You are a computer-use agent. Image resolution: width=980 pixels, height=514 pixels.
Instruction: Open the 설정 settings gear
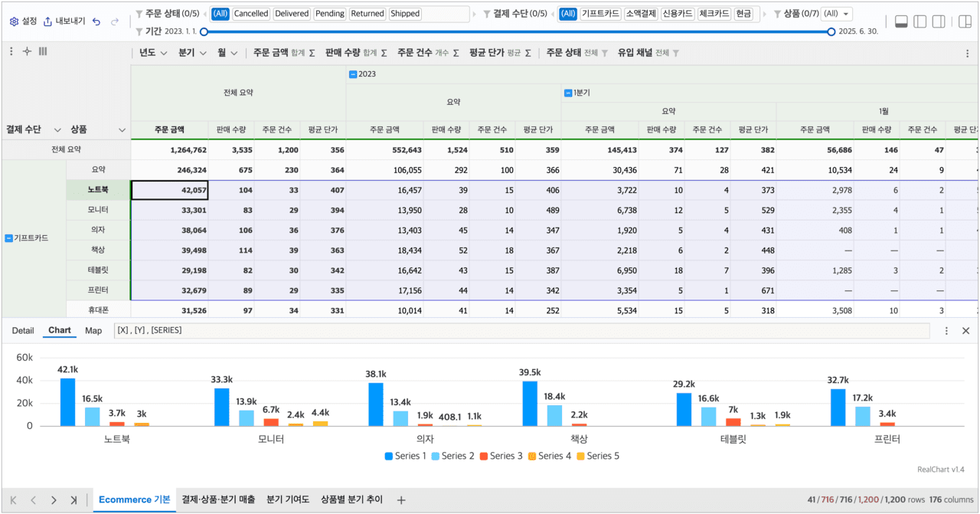[14, 21]
